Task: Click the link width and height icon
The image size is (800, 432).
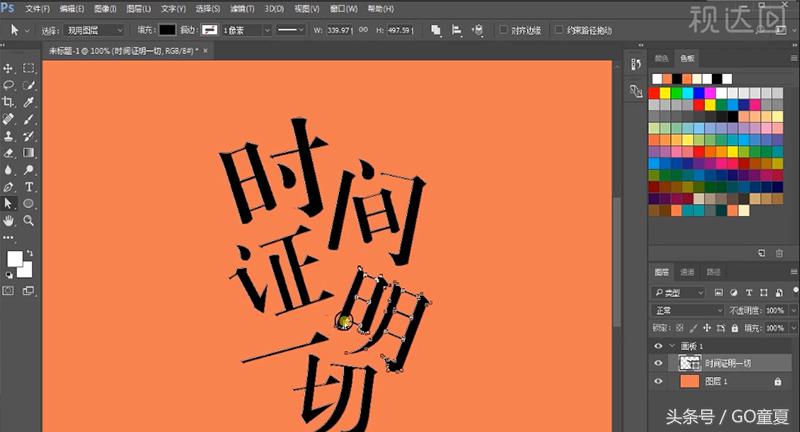Action: tap(363, 30)
